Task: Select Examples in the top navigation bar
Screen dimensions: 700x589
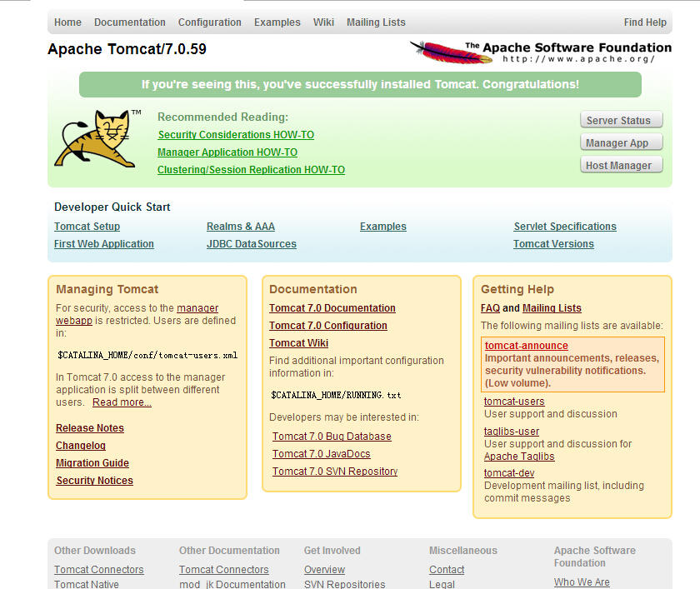Action: pyautogui.click(x=277, y=22)
